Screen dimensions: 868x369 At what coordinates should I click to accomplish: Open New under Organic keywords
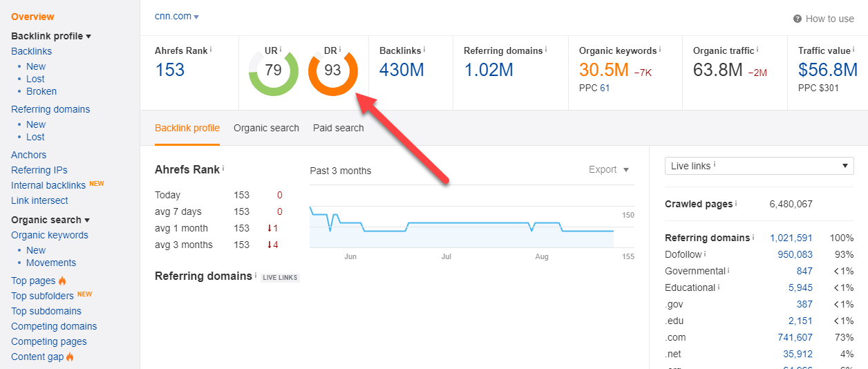click(x=36, y=250)
